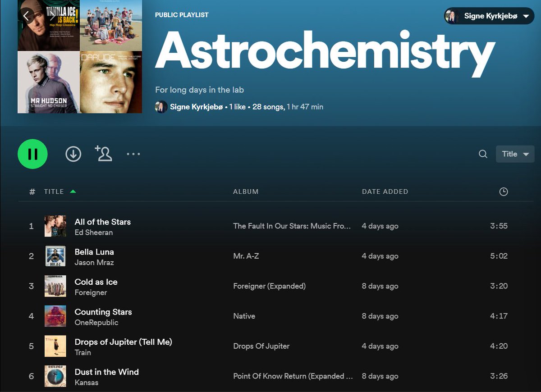Select the track Cold as Ice
Image resolution: width=541 pixels, height=392 pixels.
click(96, 282)
